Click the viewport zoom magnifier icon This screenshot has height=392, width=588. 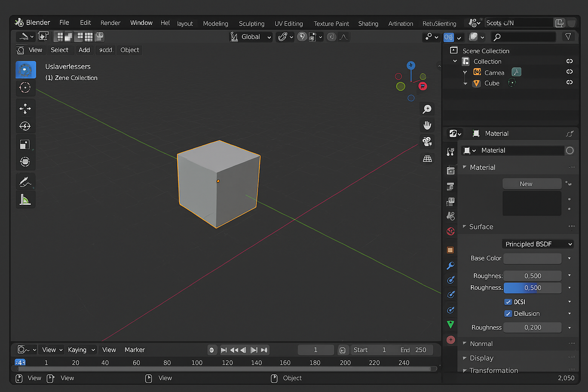click(x=427, y=109)
